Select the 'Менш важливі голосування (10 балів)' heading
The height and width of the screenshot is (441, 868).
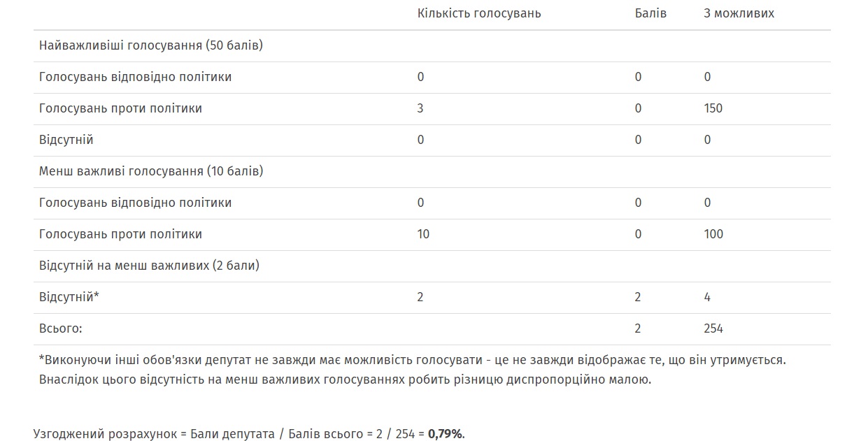pyautogui.click(x=151, y=171)
